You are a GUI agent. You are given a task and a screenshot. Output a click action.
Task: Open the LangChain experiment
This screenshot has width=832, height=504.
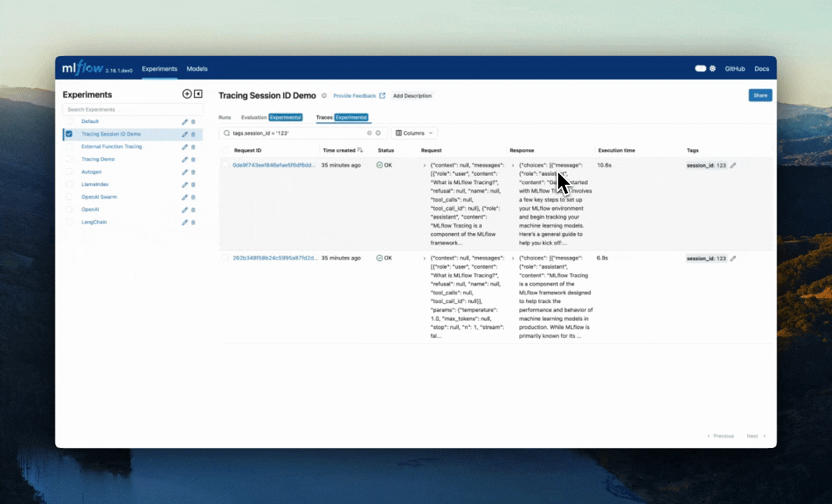94,223
